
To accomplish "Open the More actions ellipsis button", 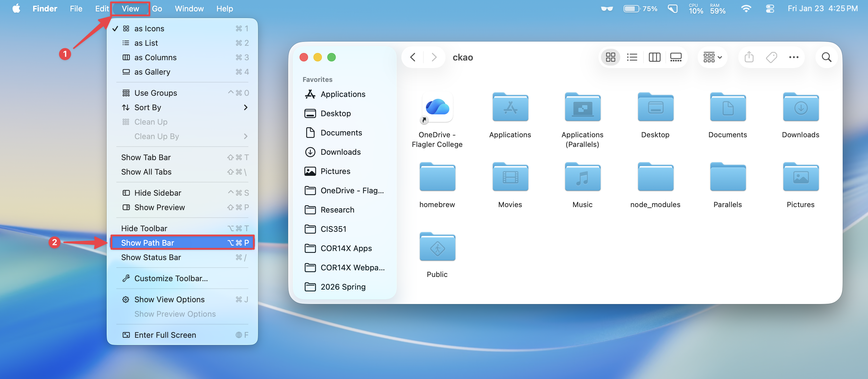I will pyautogui.click(x=794, y=57).
